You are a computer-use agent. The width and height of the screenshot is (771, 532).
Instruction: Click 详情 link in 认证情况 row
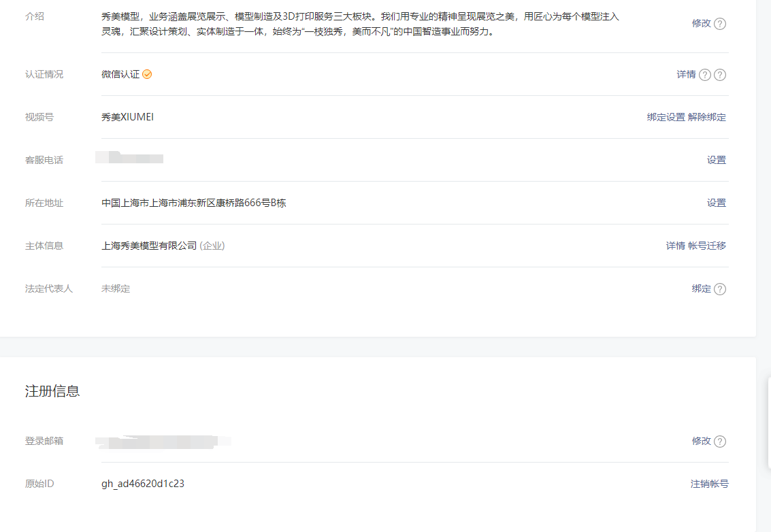[686, 75]
